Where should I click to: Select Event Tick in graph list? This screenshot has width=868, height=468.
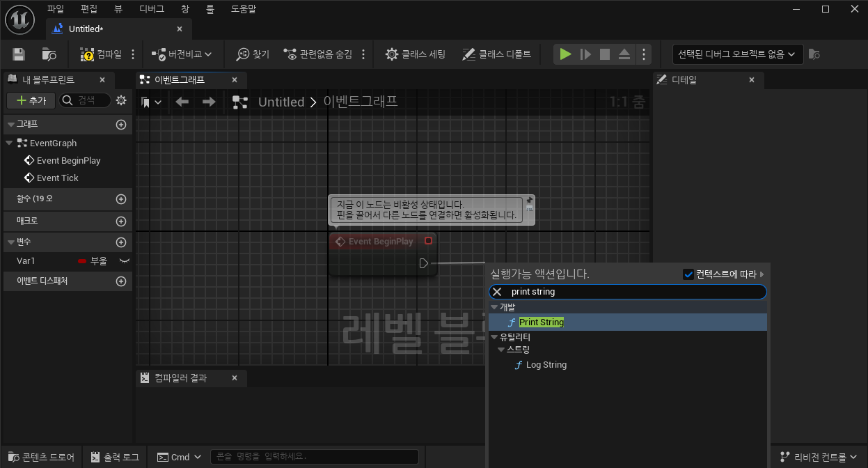pyautogui.click(x=57, y=178)
